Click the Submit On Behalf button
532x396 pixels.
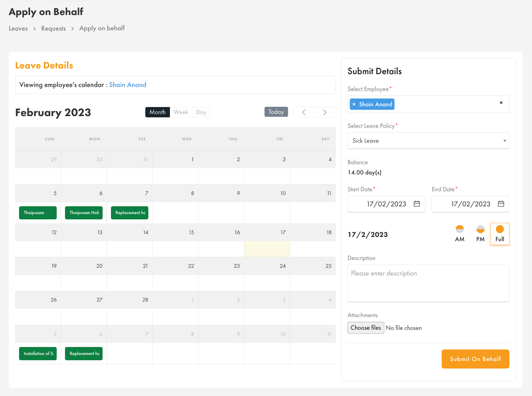475,359
